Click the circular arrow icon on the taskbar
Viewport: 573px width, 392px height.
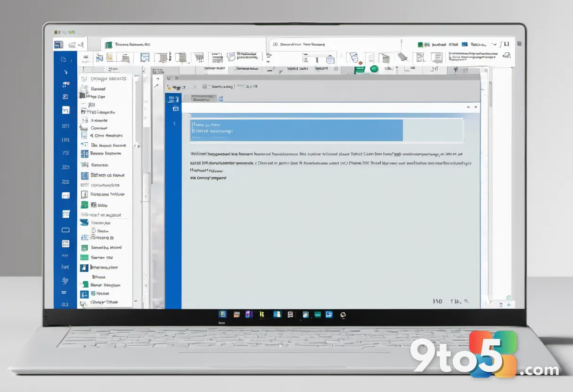click(343, 315)
